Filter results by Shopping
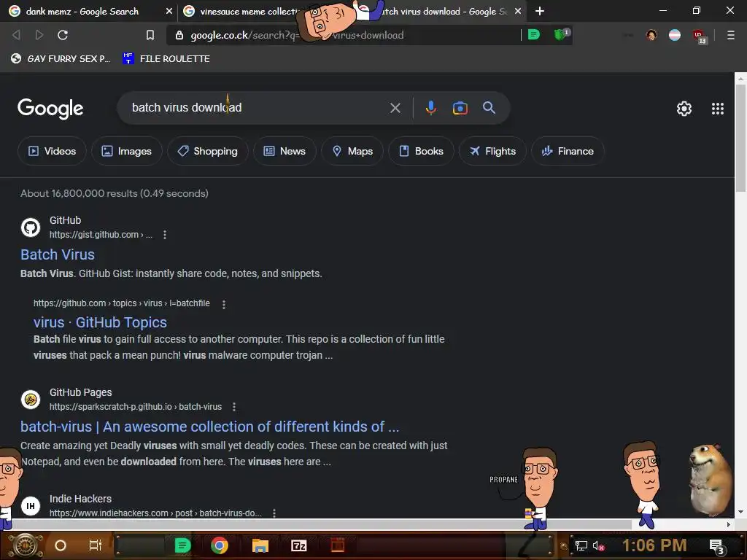This screenshot has width=747, height=560. click(x=208, y=151)
